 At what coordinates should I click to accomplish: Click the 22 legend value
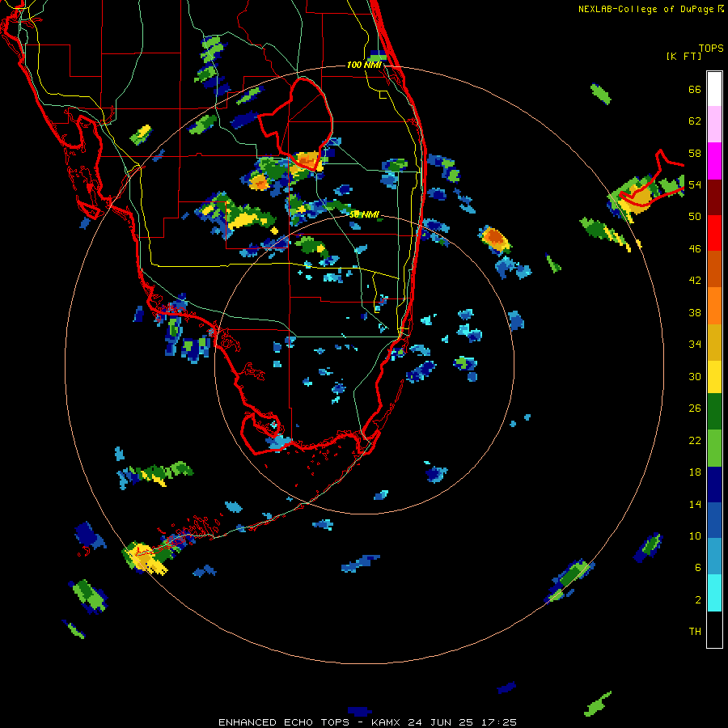pyautogui.click(x=695, y=440)
